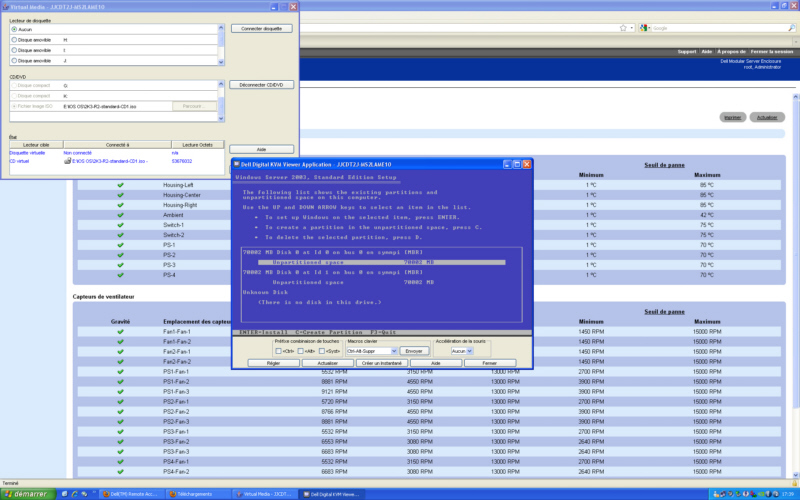
Task: Click 'Imprimer' button on web page
Action: 733,117
